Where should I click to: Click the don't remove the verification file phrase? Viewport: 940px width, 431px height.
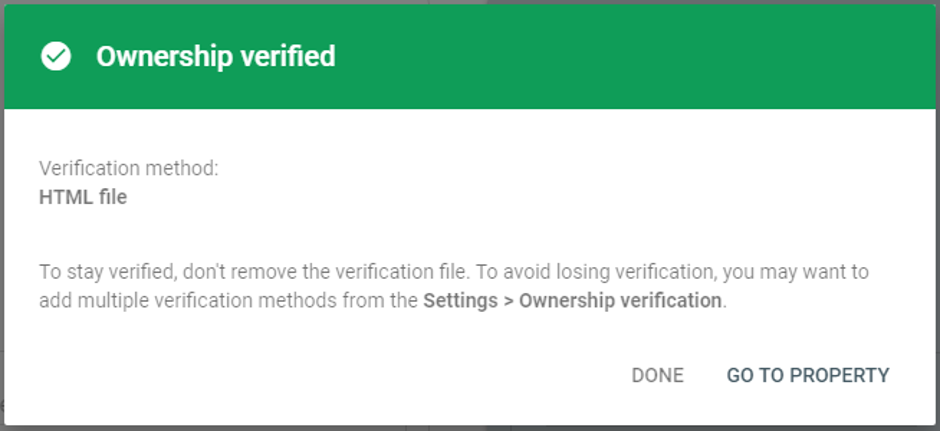point(324,272)
